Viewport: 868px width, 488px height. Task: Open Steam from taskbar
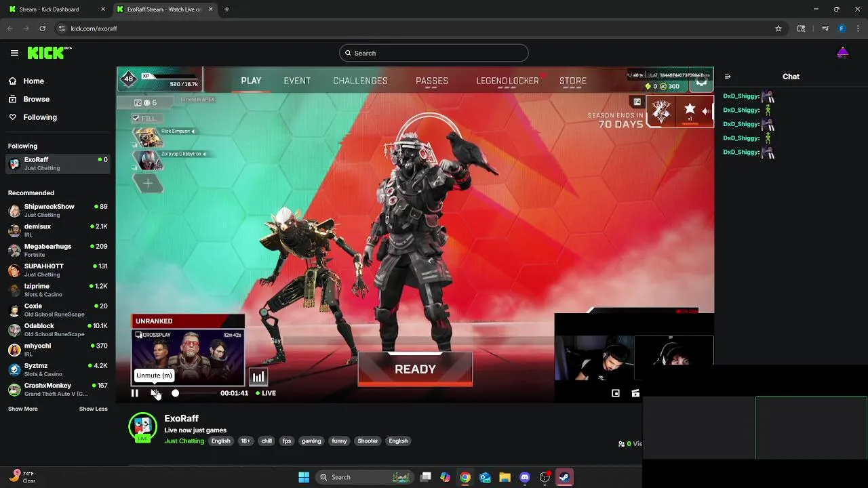point(564,477)
